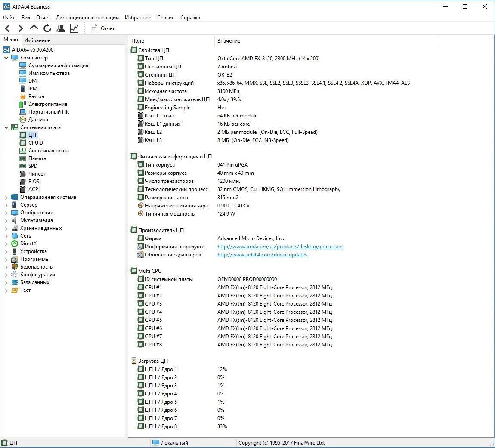Open remote user management person icon

tap(61, 28)
